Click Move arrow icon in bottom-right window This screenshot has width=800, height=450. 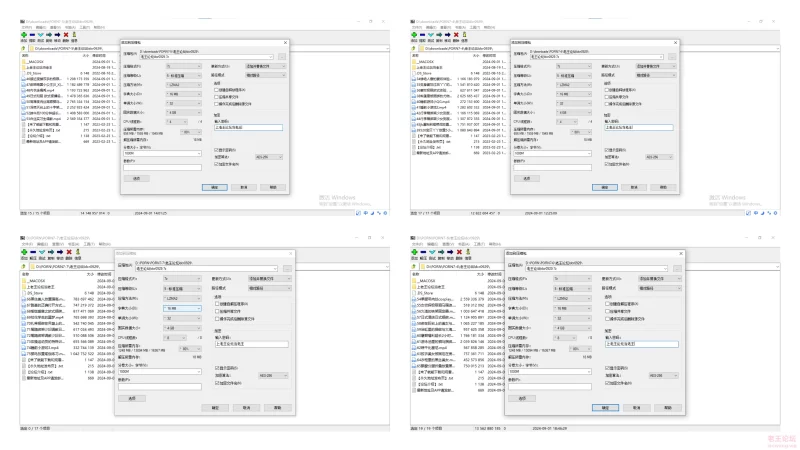pyautogui.click(x=450, y=252)
